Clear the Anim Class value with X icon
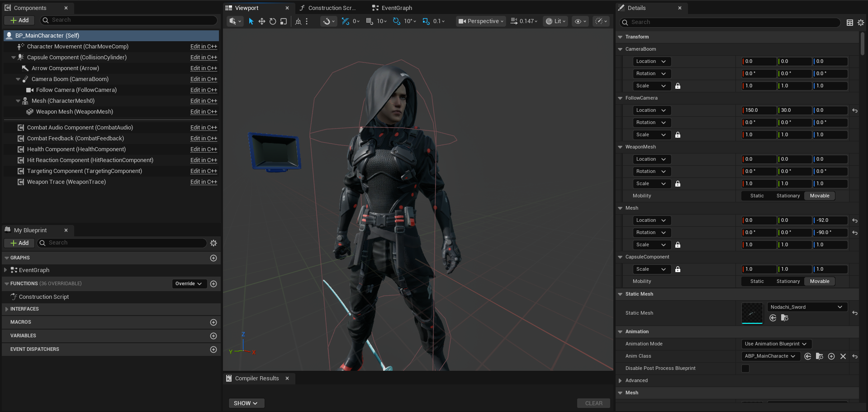 (843, 356)
